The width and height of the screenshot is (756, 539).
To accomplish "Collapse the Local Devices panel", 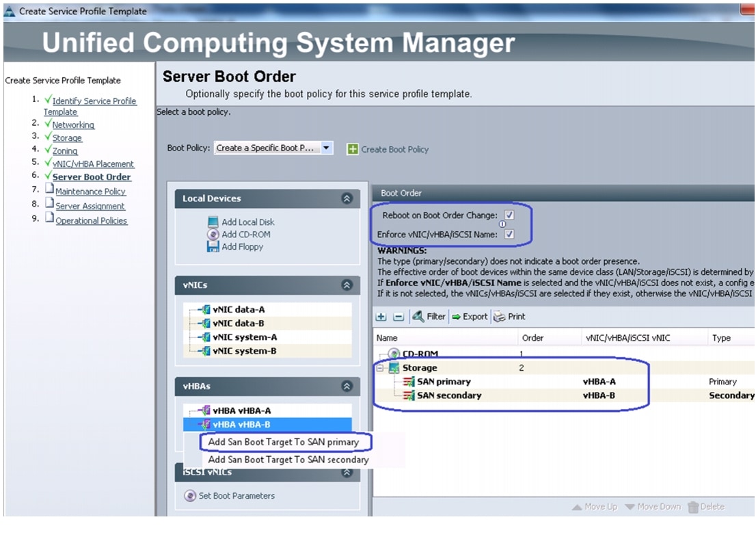I will pyautogui.click(x=347, y=198).
